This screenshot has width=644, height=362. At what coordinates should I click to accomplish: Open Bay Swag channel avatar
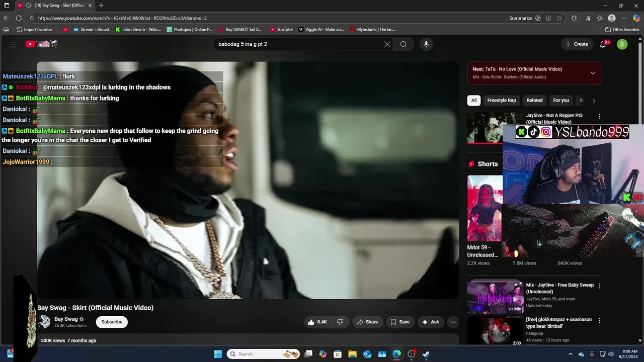tap(45, 322)
